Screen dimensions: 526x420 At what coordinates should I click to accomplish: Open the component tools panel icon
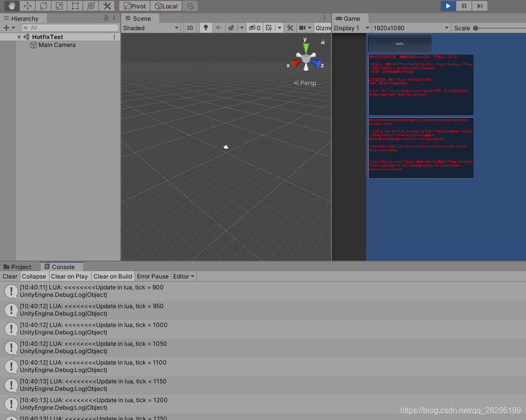[x=290, y=28]
